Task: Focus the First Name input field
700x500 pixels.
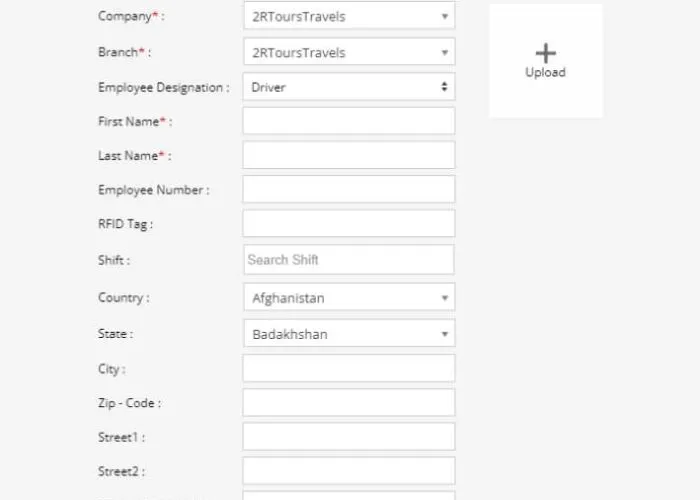Action: point(348,121)
